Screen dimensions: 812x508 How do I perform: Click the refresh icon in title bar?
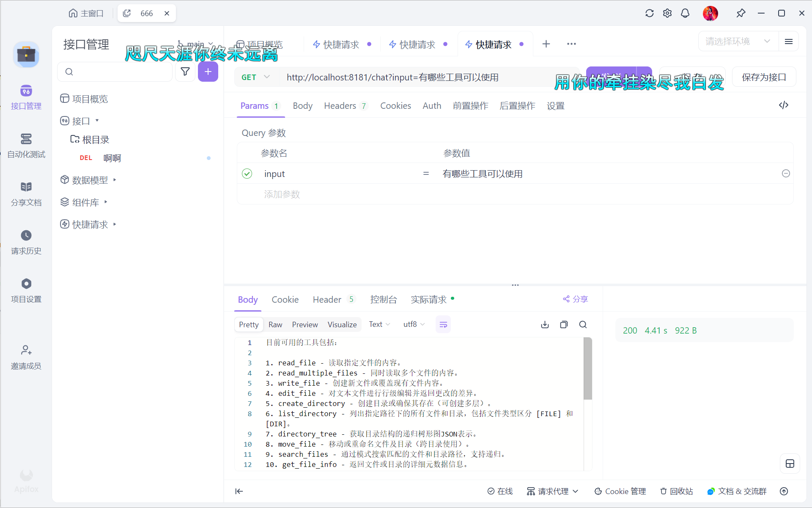(649, 13)
